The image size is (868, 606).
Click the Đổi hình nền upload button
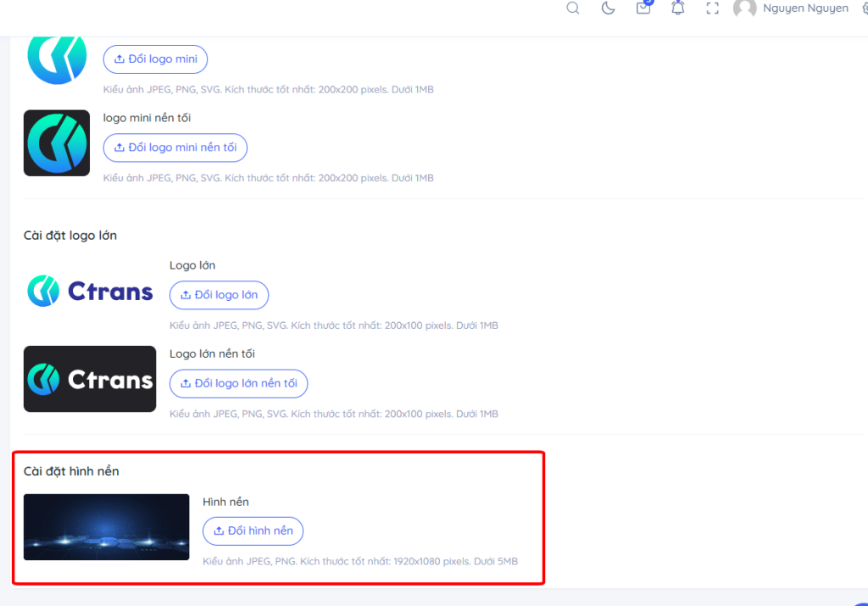[x=253, y=531]
